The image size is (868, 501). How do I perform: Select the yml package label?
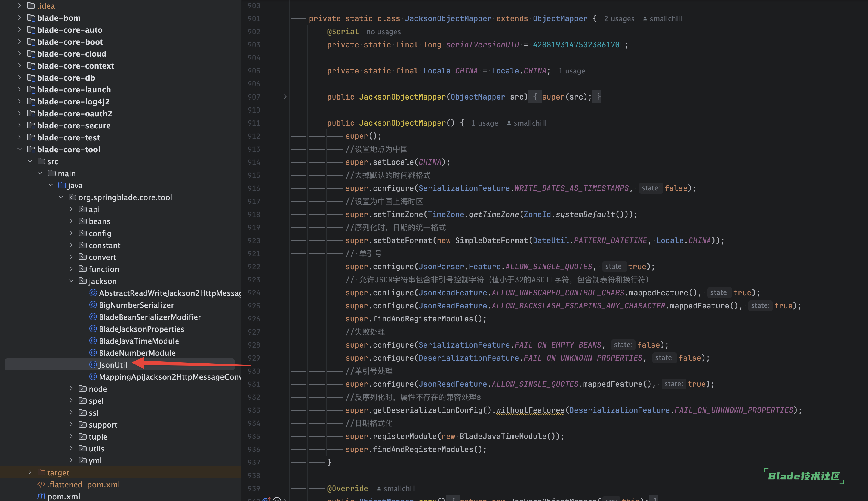tap(95, 461)
